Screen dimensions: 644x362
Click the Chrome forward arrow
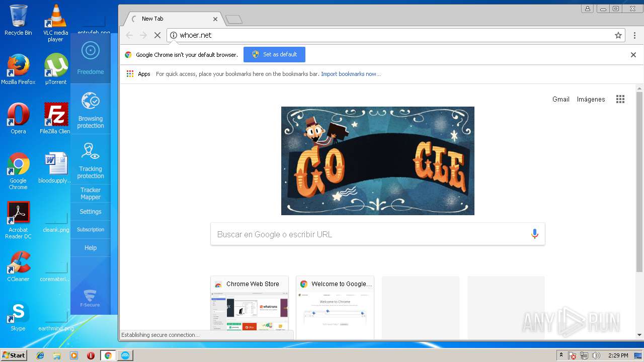tap(143, 35)
